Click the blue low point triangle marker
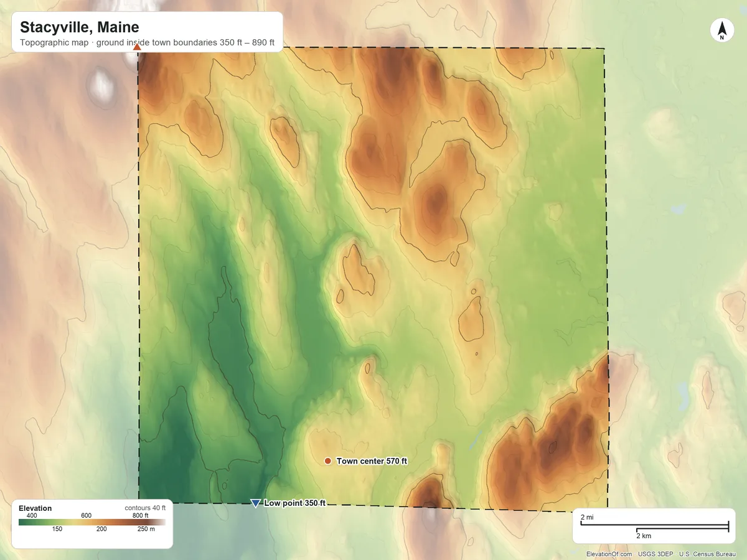 (255, 503)
